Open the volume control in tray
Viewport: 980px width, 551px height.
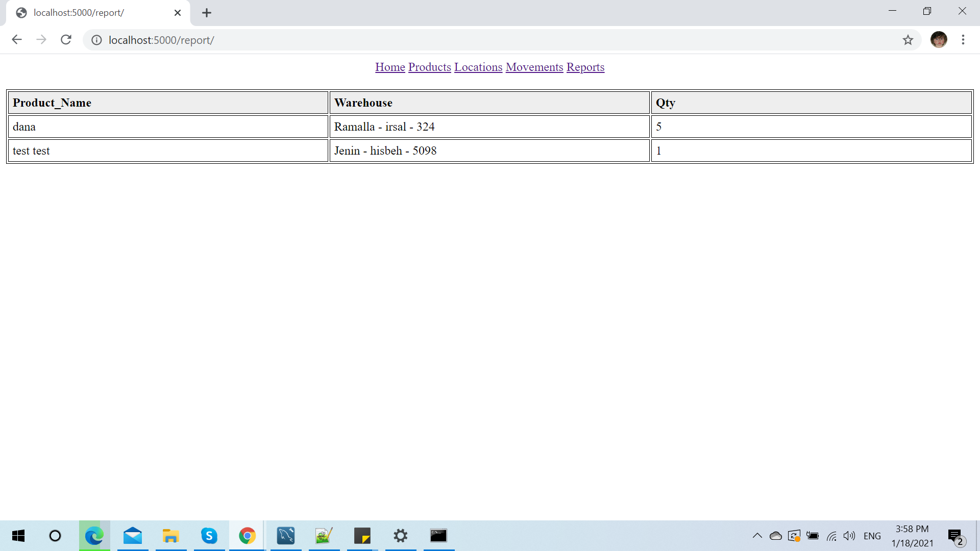tap(849, 536)
